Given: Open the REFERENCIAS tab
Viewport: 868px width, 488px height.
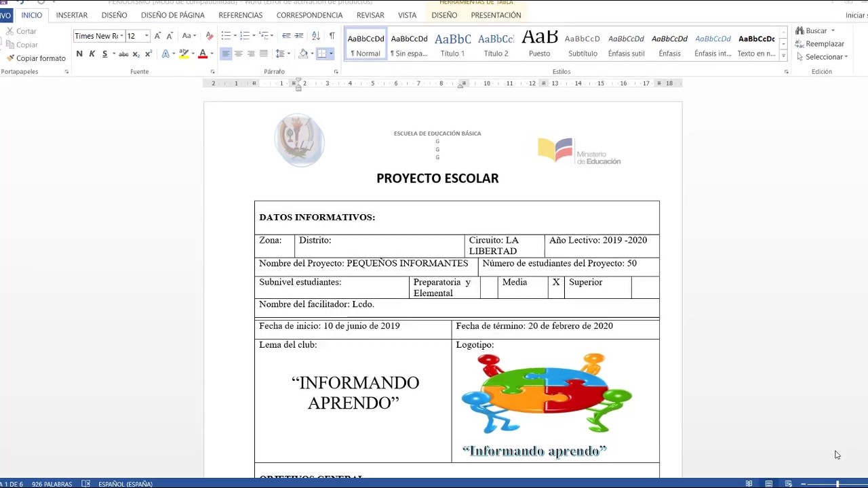Looking at the screenshot, I should tap(241, 15).
